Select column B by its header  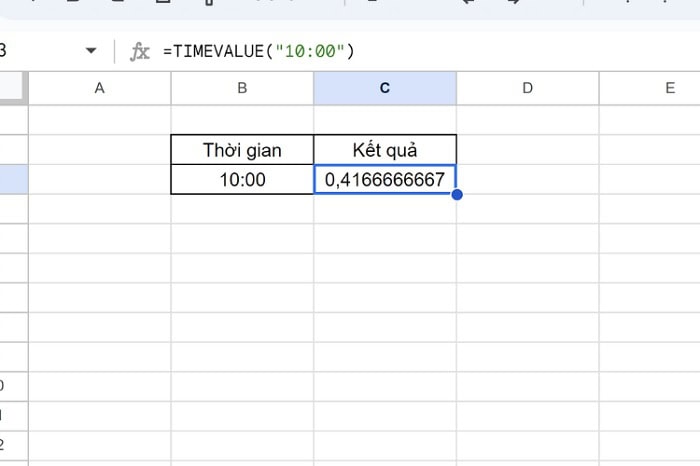(x=242, y=88)
